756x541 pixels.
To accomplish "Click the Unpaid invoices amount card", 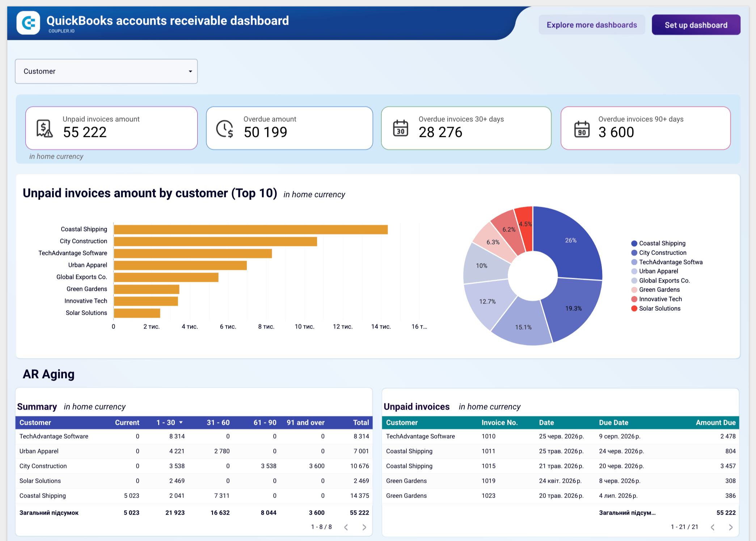I will click(111, 128).
